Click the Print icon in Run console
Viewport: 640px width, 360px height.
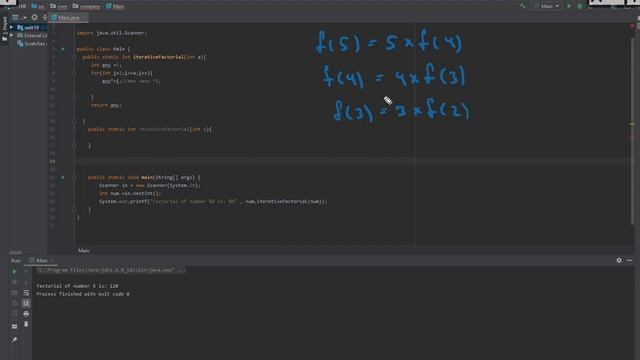pos(26,314)
